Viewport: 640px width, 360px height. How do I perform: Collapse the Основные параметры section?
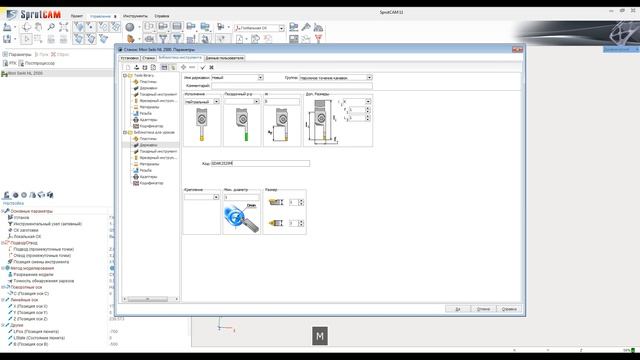[3, 211]
